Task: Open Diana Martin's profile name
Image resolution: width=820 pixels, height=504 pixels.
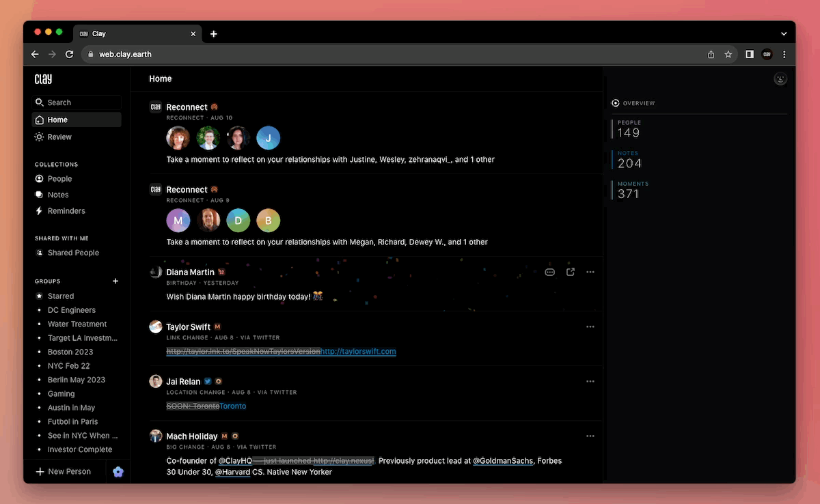Action: point(191,272)
